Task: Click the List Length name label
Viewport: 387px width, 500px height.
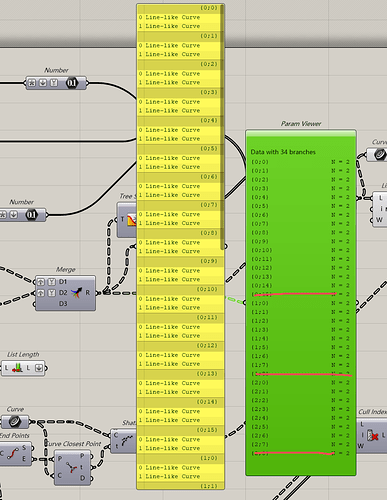Action: 23,354
